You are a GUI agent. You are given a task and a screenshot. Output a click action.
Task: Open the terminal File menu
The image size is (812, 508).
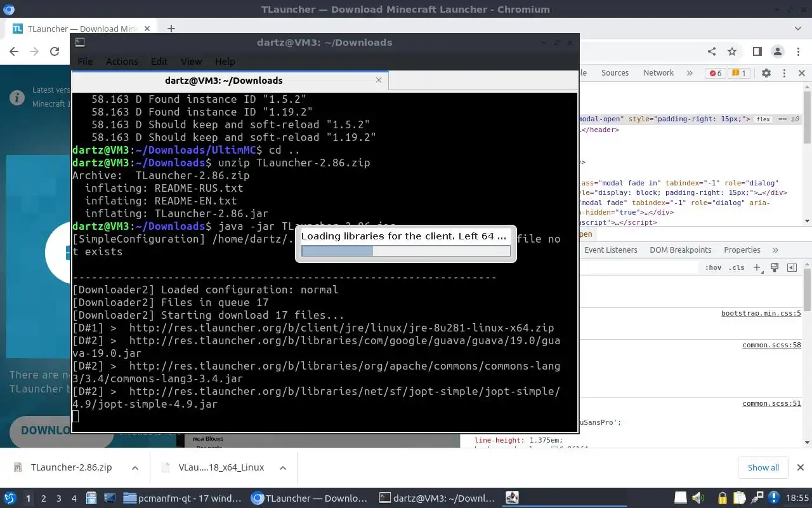tap(85, 62)
